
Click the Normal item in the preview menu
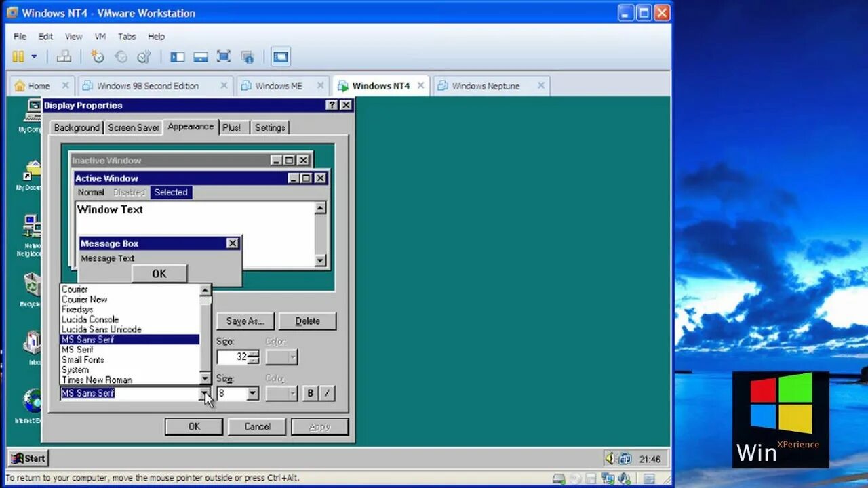(91, 192)
